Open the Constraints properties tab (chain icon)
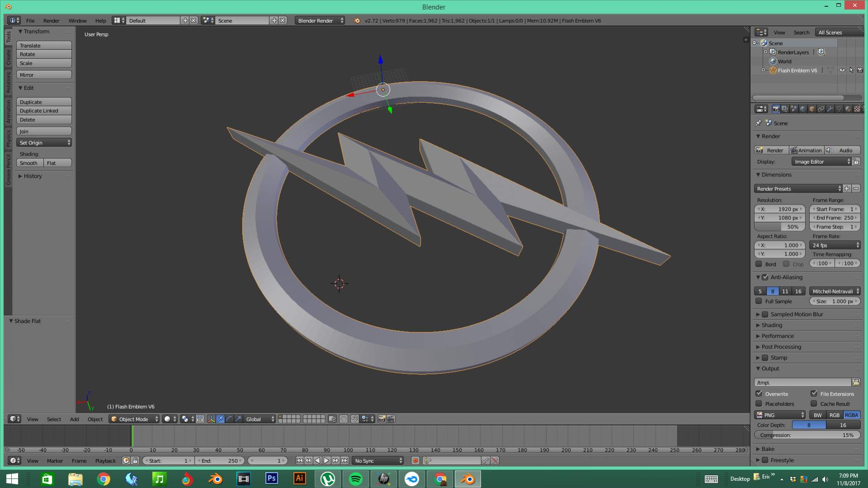The height and width of the screenshot is (488, 868). click(821, 109)
